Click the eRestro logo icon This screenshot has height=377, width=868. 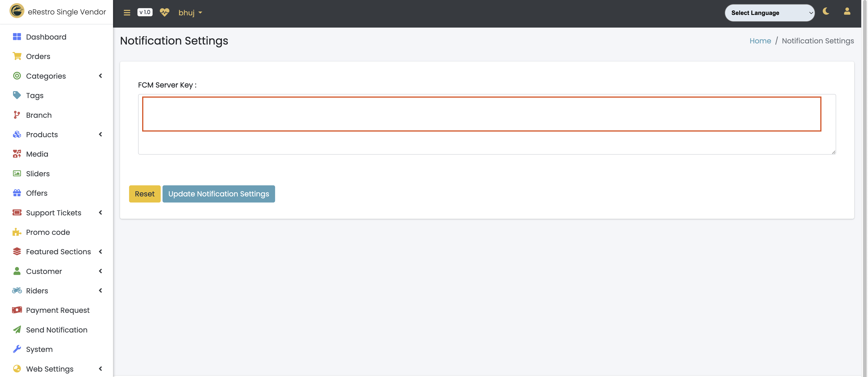(x=17, y=11)
